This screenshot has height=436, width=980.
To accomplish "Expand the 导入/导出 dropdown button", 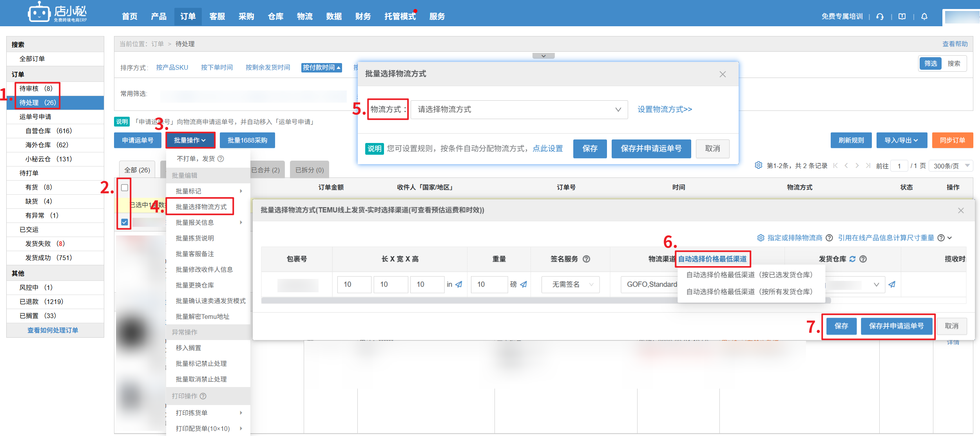I will pyautogui.click(x=901, y=140).
